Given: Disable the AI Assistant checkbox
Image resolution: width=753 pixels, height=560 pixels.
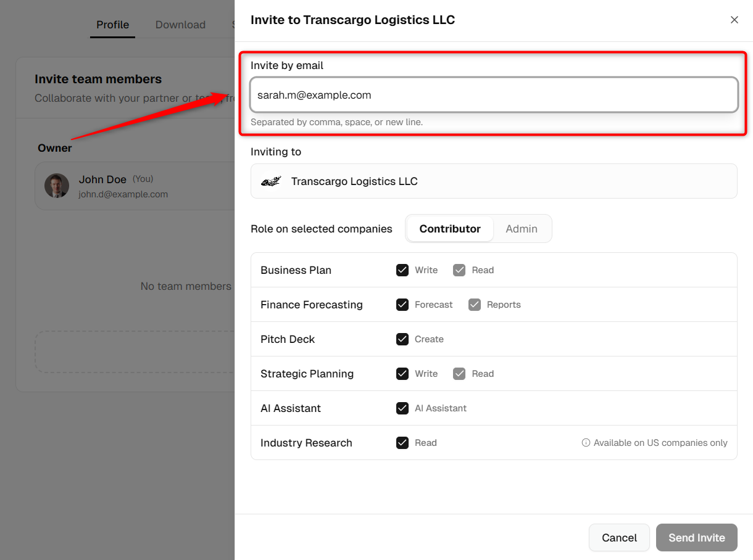Looking at the screenshot, I should 402,408.
